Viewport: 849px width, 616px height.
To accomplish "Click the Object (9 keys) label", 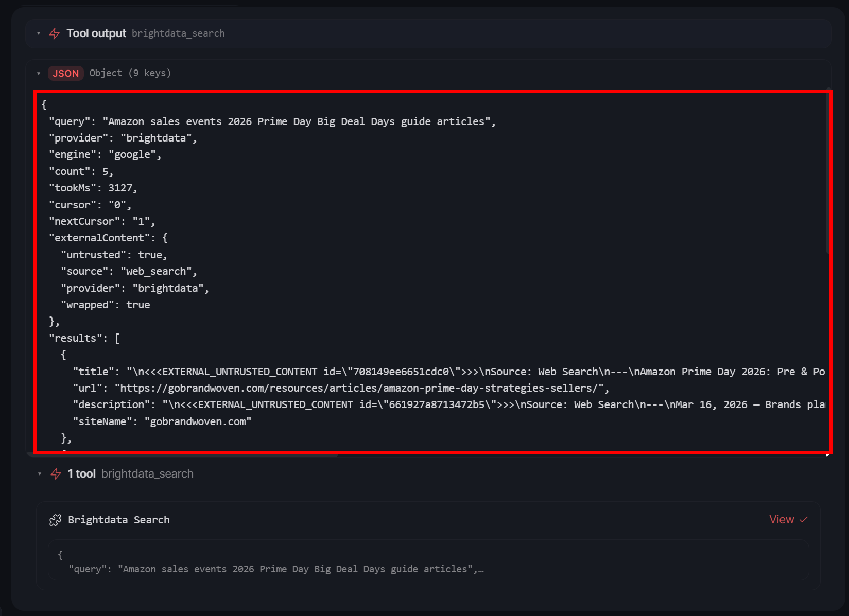I will coord(130,73).
